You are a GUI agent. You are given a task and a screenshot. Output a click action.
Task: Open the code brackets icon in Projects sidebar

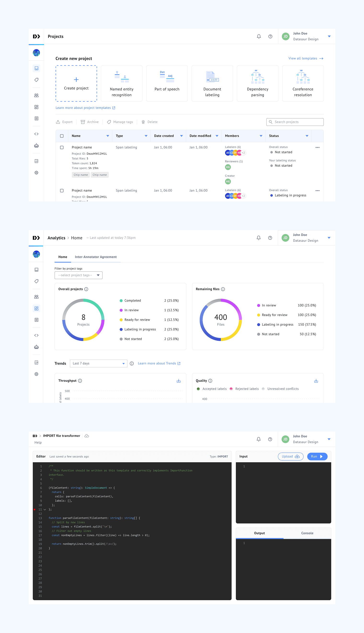36,134
